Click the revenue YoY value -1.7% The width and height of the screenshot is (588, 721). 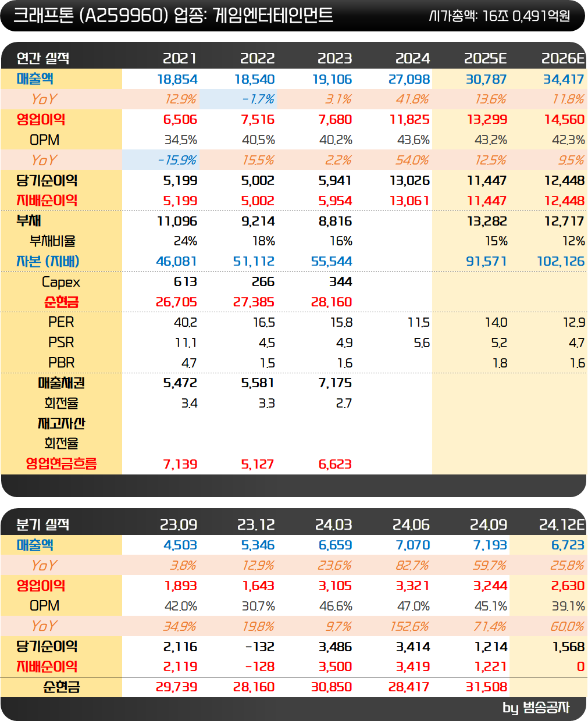(x=258, y=99)
